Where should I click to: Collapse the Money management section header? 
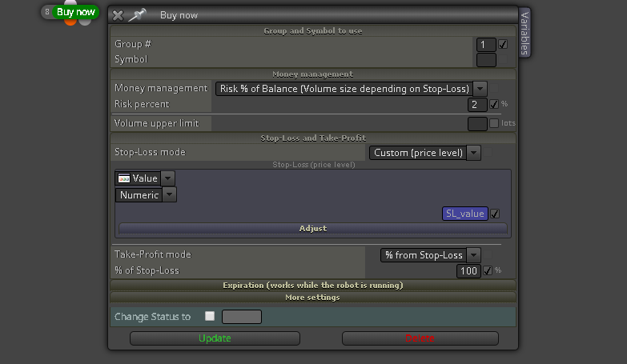(313, 74)
